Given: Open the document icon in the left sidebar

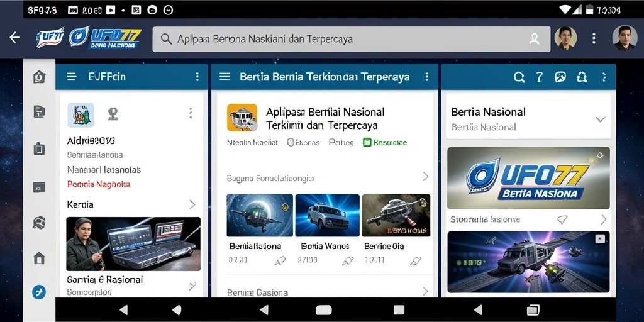Looking at the screenshot, I should (39, 112).
